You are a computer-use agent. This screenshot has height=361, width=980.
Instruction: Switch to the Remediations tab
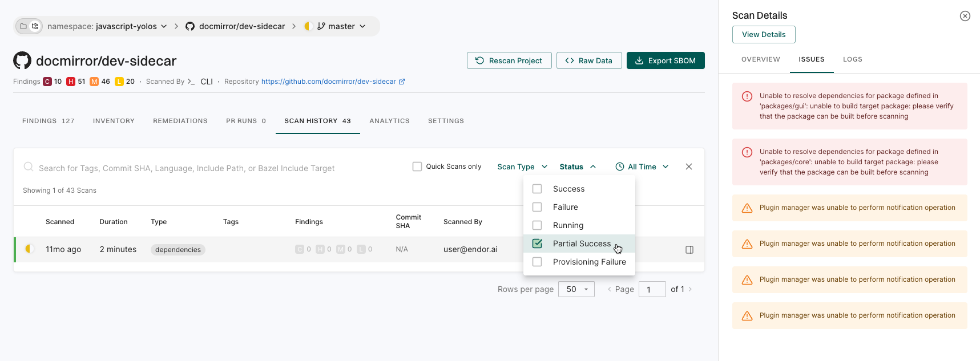(180, 121)
